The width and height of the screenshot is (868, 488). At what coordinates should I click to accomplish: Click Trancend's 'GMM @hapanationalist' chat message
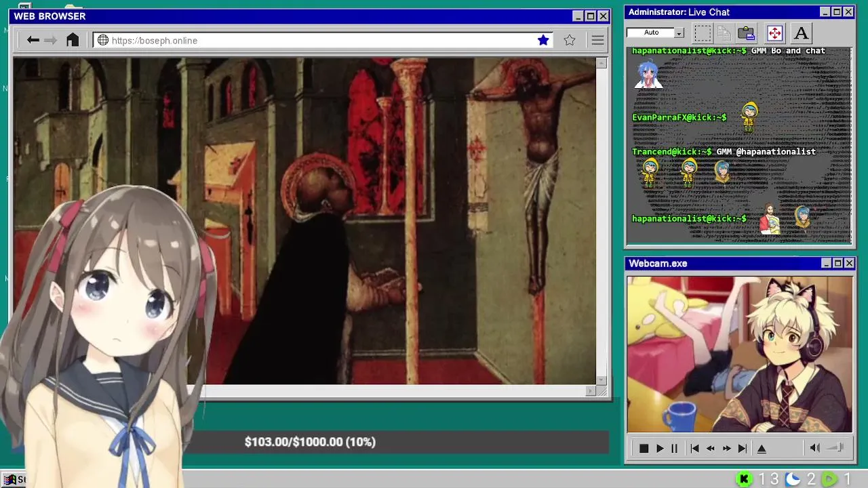point(766,151)
